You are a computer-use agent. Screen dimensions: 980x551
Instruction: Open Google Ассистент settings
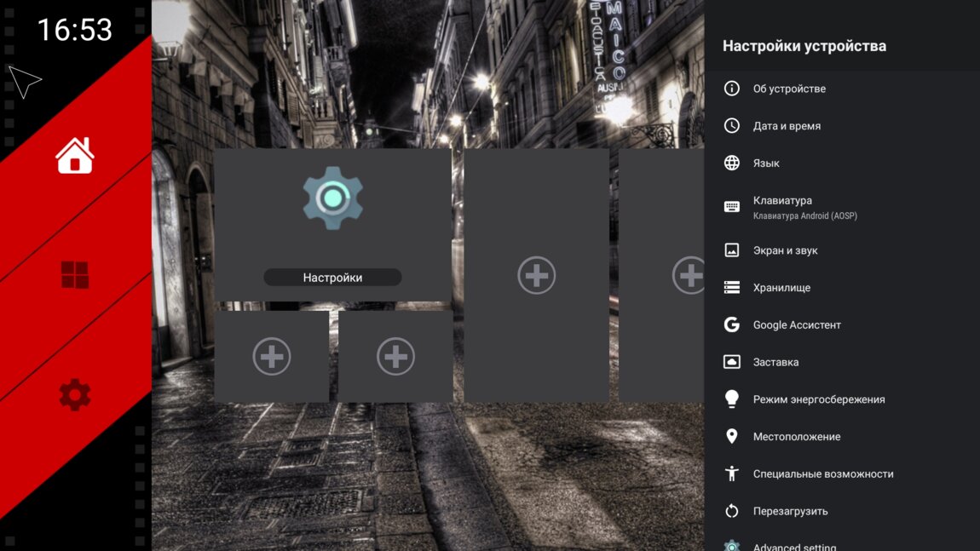coord(797,324)
